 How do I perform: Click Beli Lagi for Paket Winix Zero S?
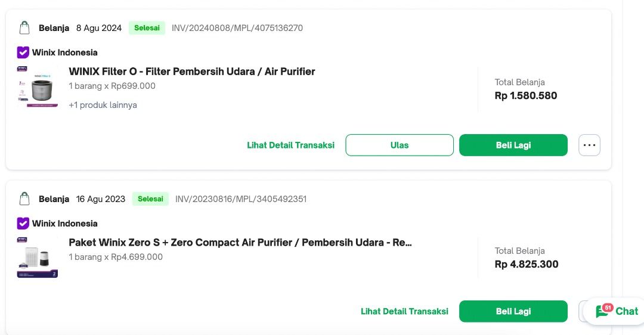[x=513, y=311]
